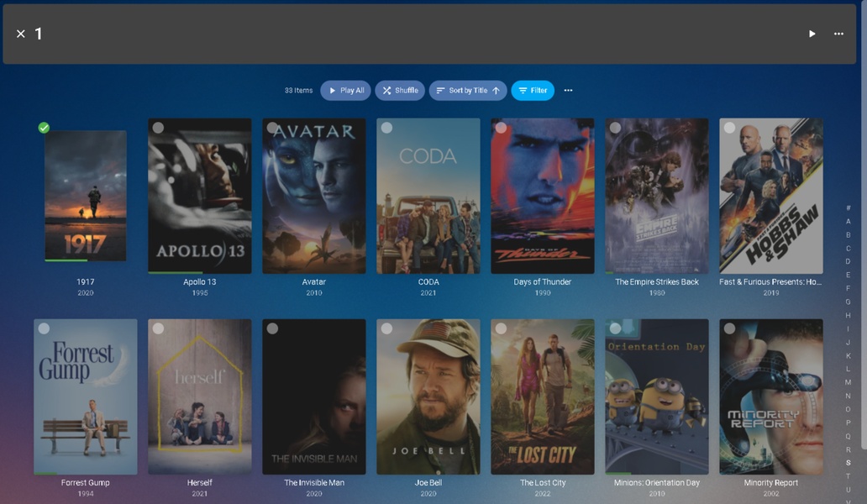Tick the Avatar poster selection circle
Screen dimensions: 867x504
(x=272, y=128)
